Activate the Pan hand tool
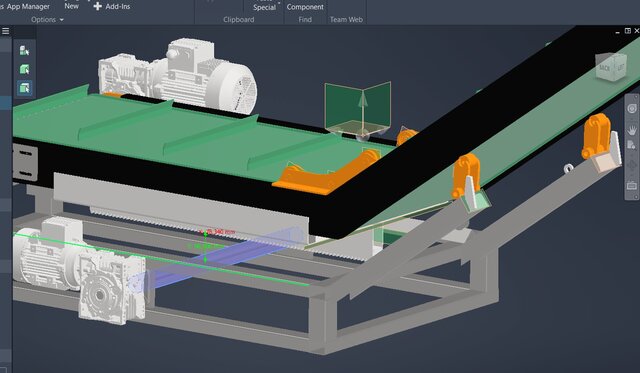Image resolution: width=640 pixels, height=373 pixels. tap(632, 130)
